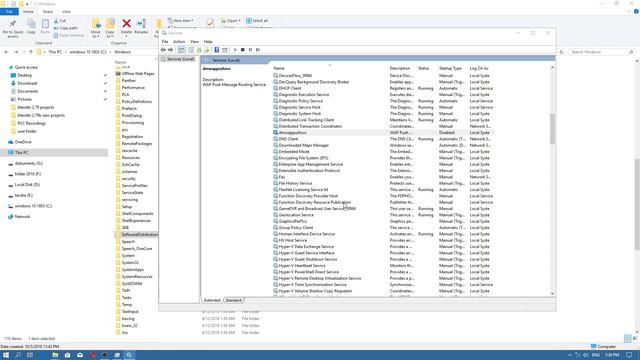Click Select all in Explorer ribbon
640x360 pixels.
coord(257,20)
